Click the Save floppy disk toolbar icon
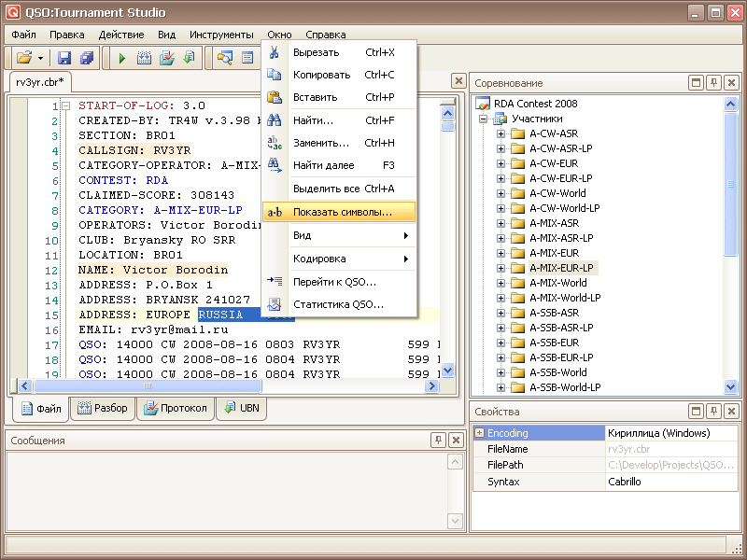 click(x=65, y=58)
